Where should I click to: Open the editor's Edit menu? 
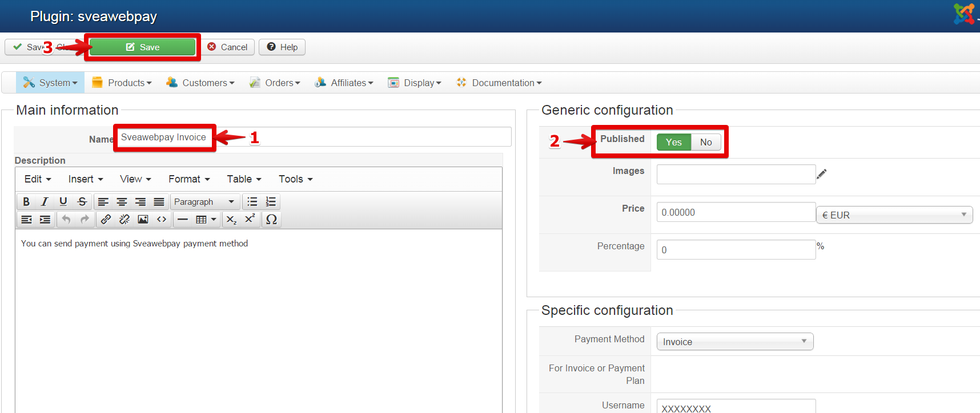click(x=38, y=179)
